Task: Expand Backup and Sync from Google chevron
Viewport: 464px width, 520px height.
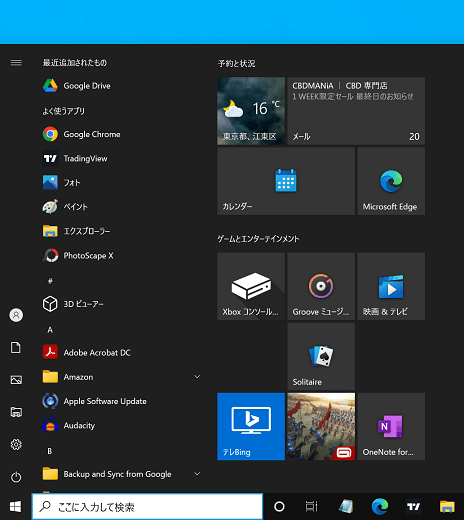Action: click(x=197, y=474)
